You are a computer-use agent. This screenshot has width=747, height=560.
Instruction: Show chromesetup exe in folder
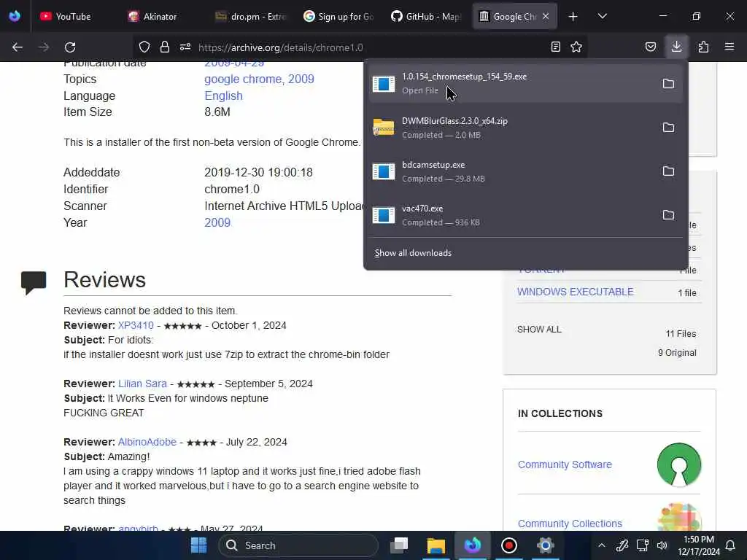(x=668, y=84)
